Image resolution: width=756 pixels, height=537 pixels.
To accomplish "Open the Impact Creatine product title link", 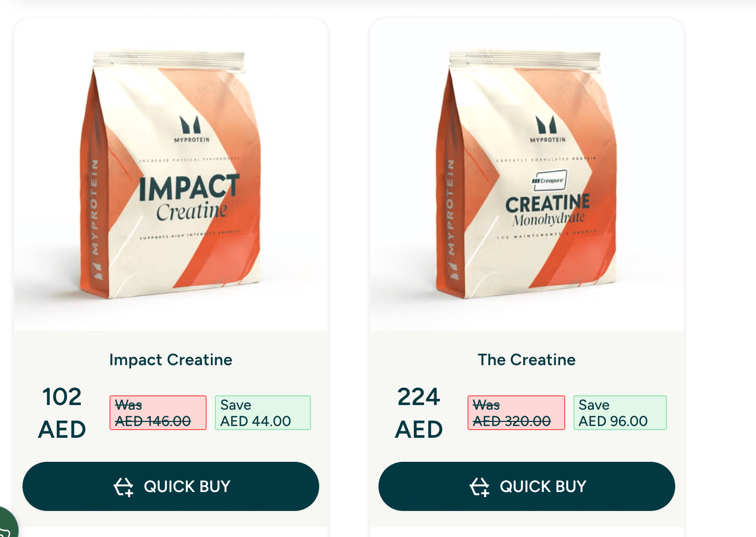I will (x=171, y=360).
